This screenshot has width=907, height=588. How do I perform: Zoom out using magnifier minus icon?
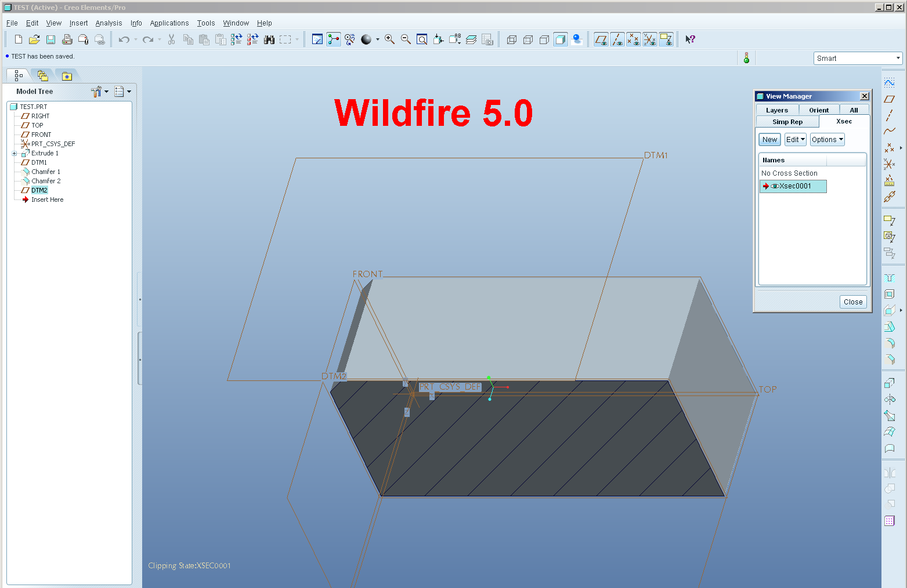point(406,39)
